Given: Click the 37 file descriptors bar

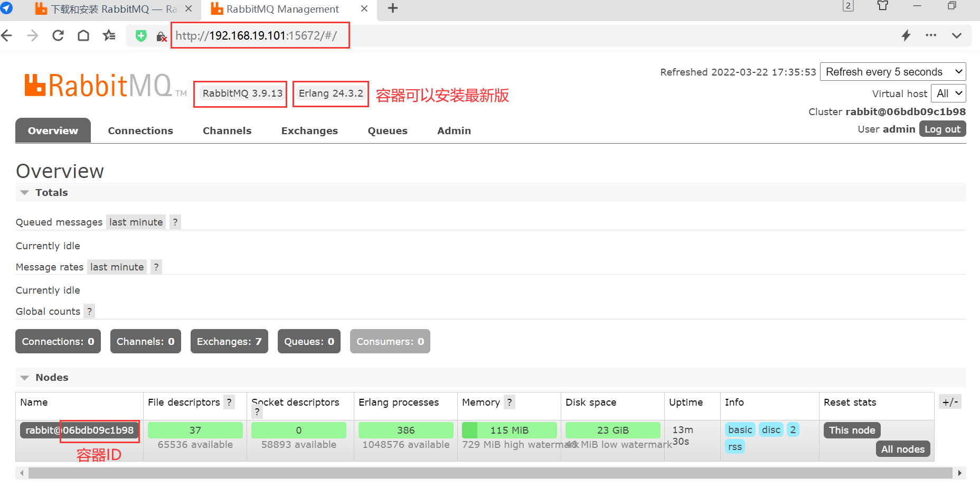Looking at the screenshot, I should tap(195, 430).
